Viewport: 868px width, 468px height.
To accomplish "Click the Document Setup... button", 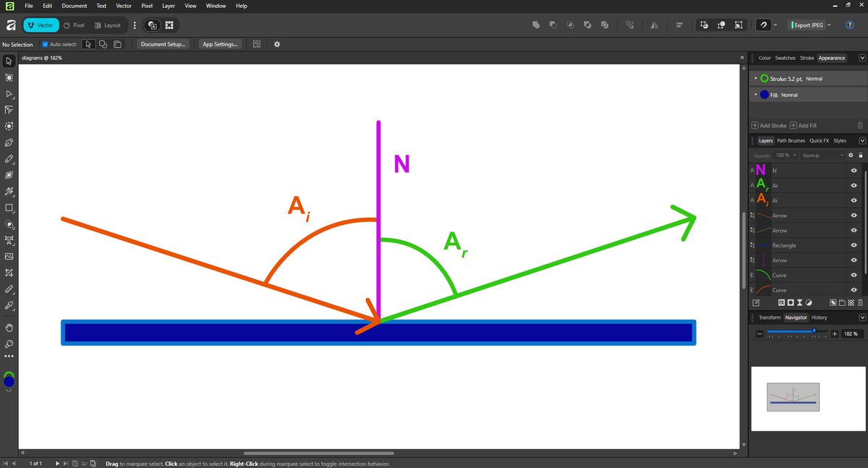I will (x=163, y=44).
